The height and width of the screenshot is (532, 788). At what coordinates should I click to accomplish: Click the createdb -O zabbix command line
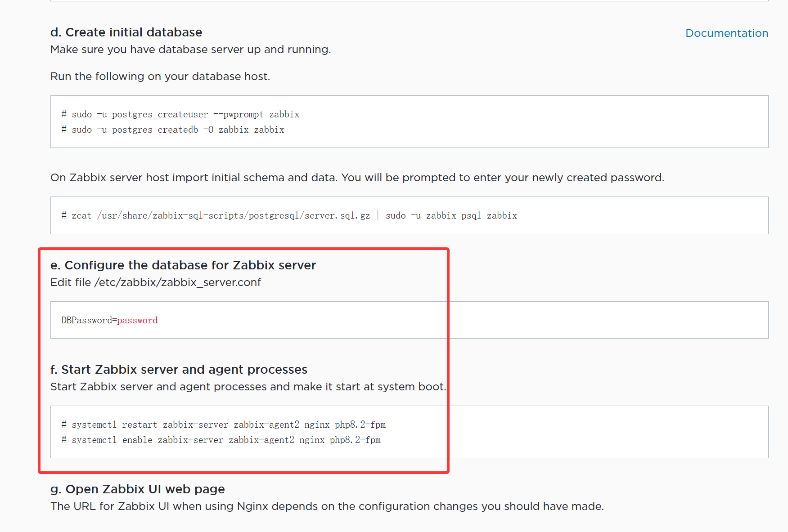pos(173,130)
